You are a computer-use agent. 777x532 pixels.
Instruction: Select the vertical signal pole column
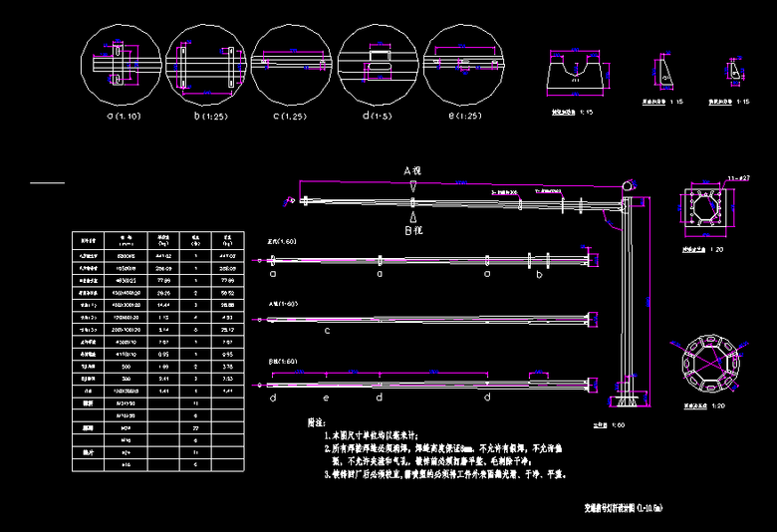coord(628,299)
